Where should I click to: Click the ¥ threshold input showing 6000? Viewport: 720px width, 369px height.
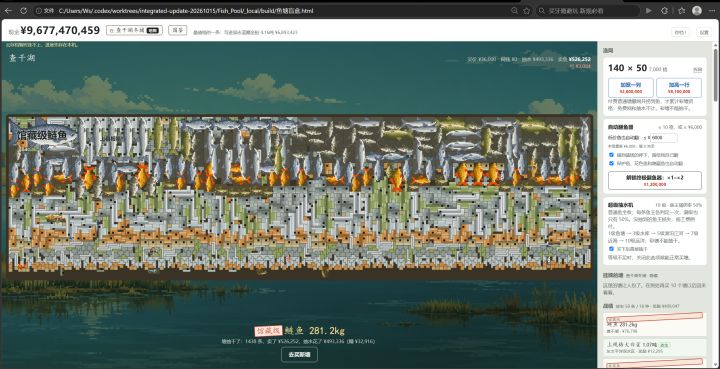[x=664, y=138]
